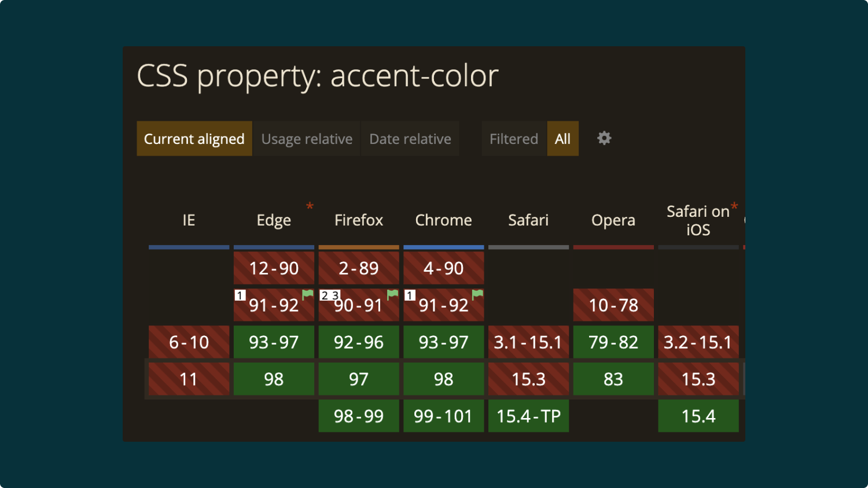
Task: Select Firefox versions 90-91 cell
Action: point(359,305)
